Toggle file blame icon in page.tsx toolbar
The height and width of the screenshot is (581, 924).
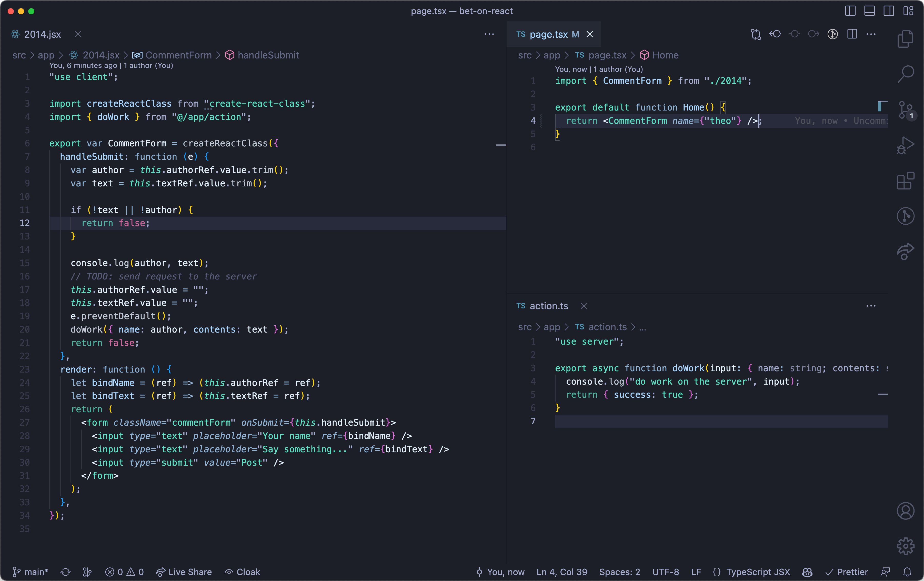(833, 34)
